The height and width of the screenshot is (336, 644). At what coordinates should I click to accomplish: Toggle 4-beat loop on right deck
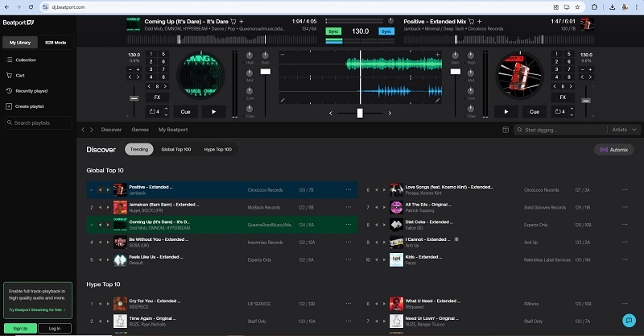(x=559, y=111)
